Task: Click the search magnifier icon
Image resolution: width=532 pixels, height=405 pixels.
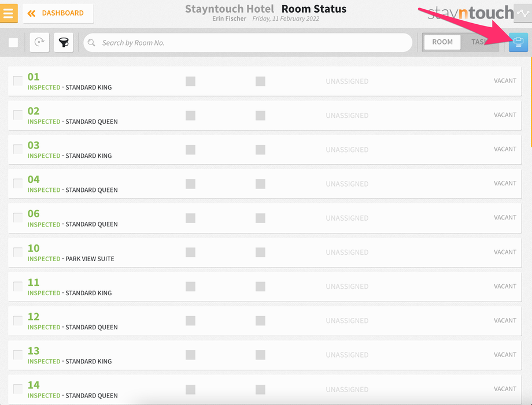Action: pos(91,43)
